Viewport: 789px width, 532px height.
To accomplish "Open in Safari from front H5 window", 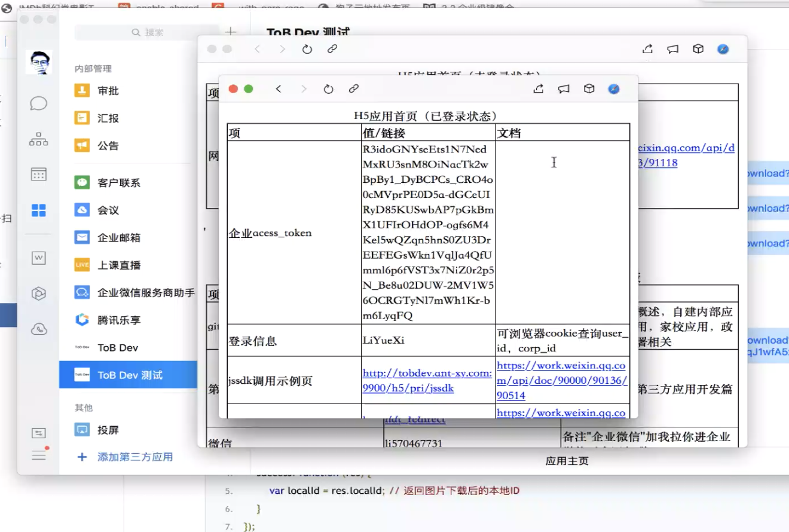I will (614, 89).
